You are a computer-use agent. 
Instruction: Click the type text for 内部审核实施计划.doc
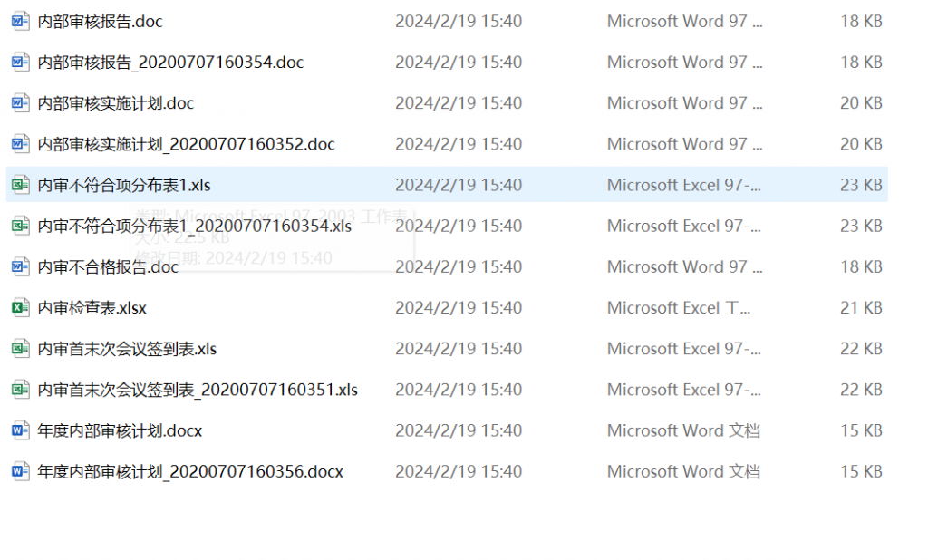click(685, 102)
